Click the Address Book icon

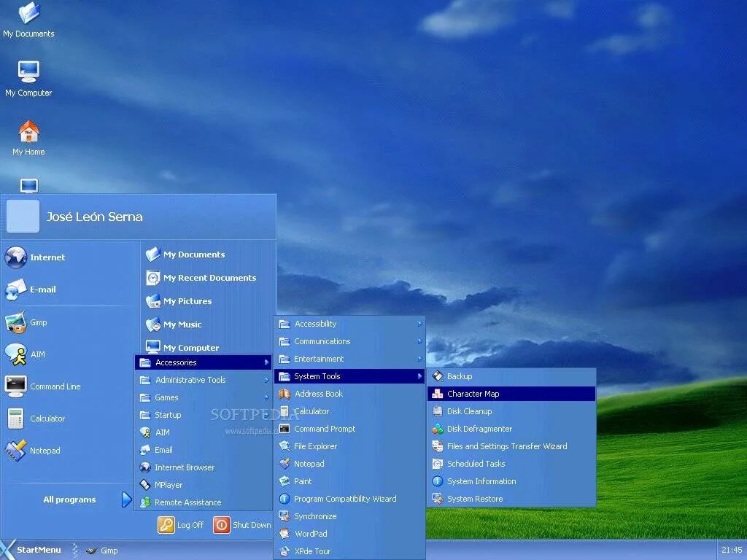(285, 394)
